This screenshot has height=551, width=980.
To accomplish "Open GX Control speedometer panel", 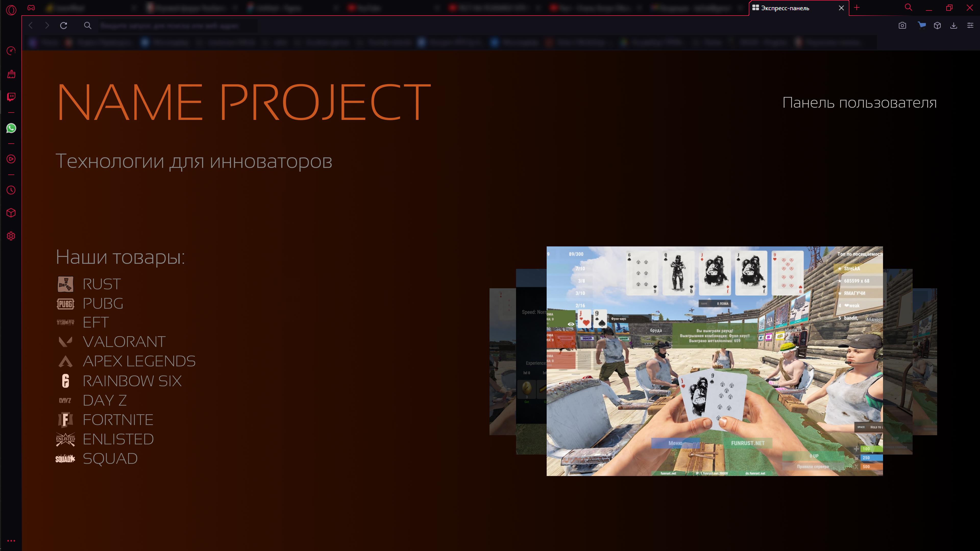I will [11, 51].
